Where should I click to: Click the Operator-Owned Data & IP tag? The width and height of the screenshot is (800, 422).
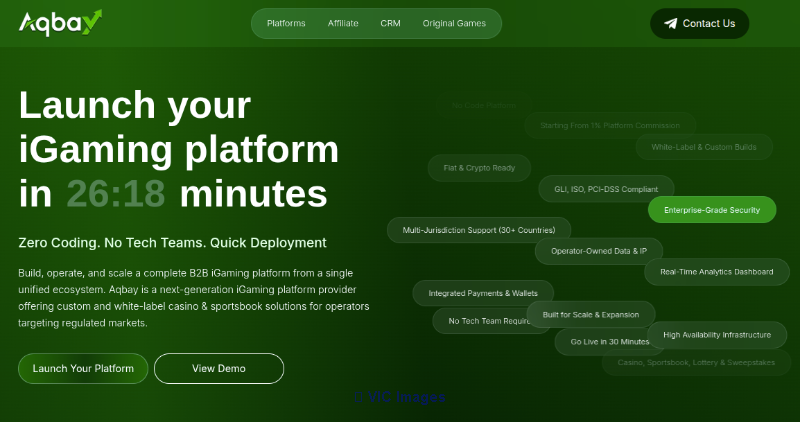tap(598, 251)
